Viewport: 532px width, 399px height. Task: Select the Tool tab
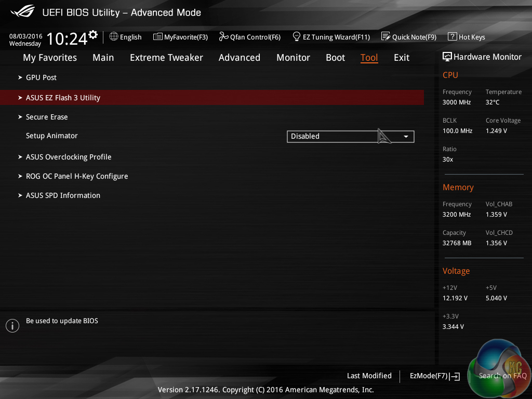point(369,58)
